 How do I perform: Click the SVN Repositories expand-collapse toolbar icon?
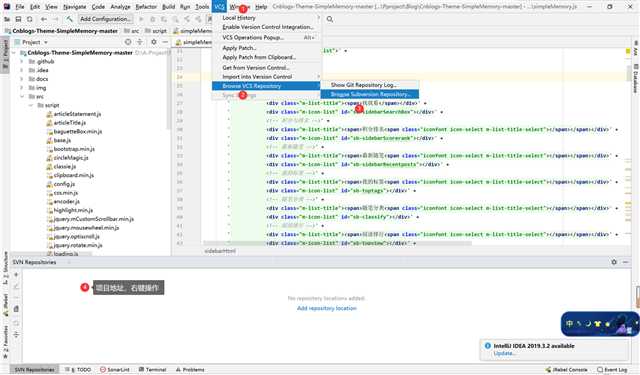(16, 335)
